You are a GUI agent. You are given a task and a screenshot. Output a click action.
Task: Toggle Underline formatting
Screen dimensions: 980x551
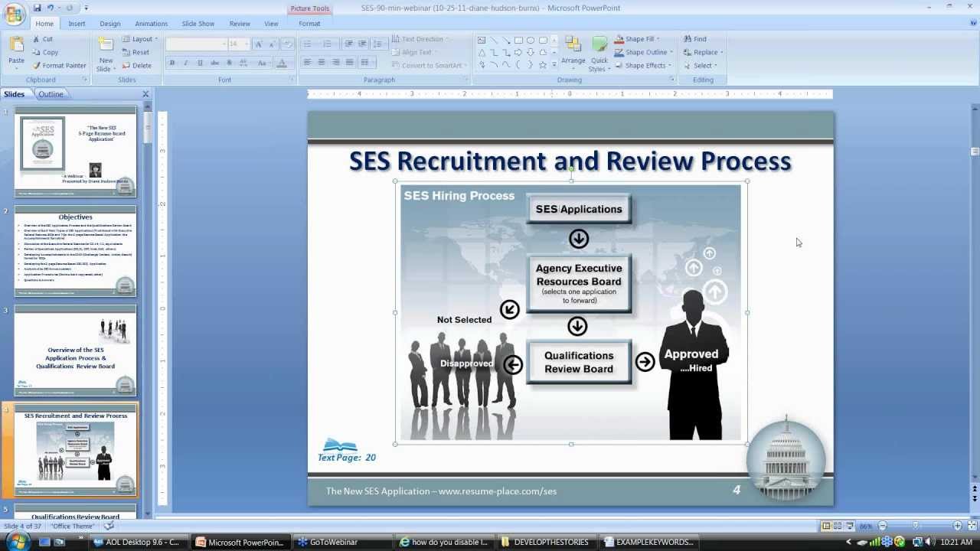(x=200, y=63)
